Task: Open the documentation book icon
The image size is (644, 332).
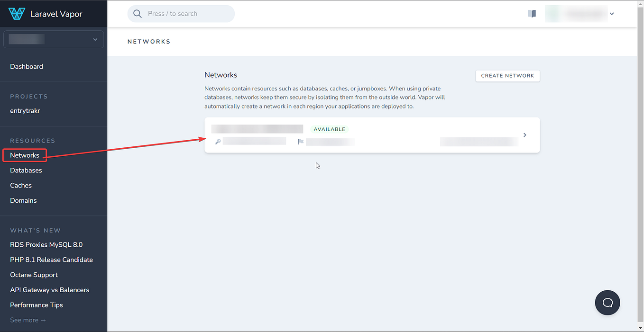Action: click(x=532, y=13)
